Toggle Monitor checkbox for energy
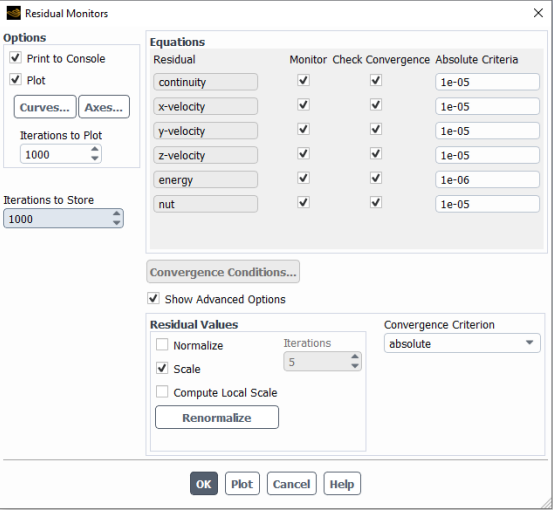The image size is (553, 510). point(303,178)
